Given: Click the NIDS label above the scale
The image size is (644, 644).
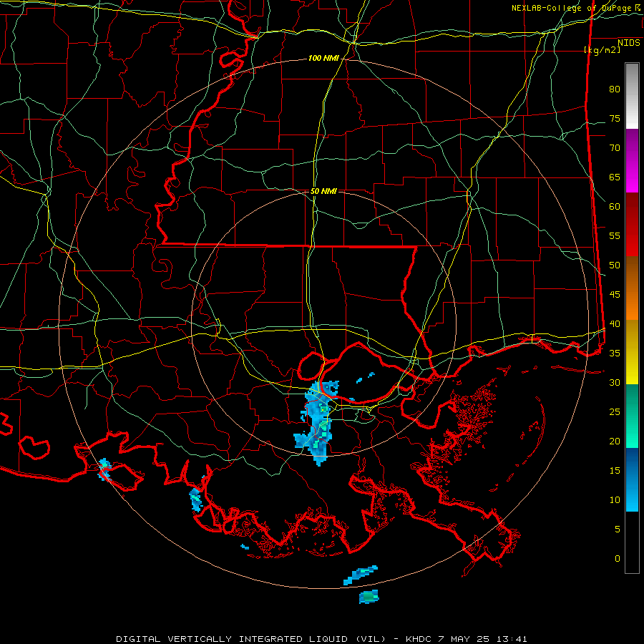Looking at the screenshot, I should [x=628, y=43].
